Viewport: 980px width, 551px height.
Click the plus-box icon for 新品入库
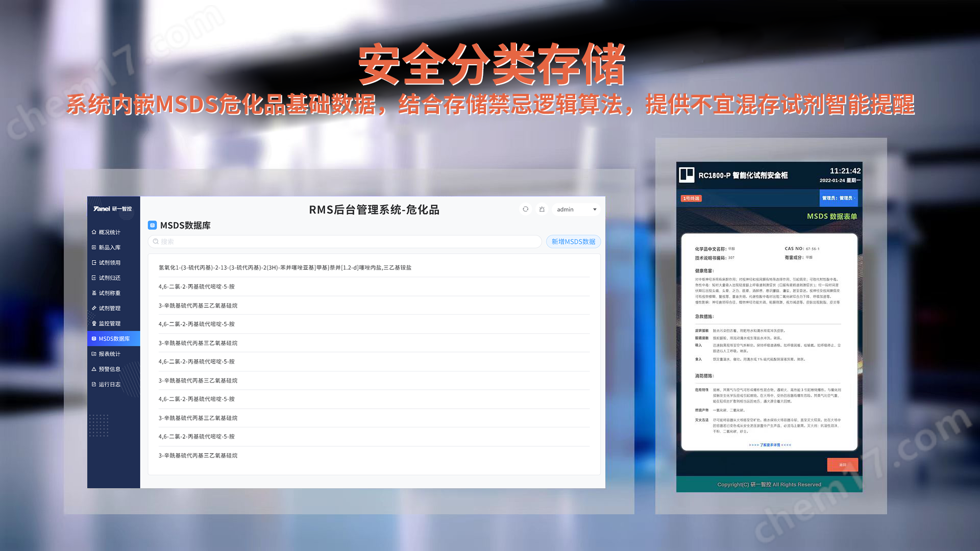coord(94,247)
